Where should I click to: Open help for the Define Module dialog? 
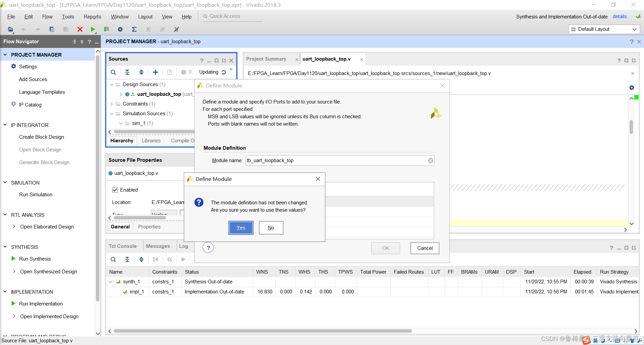pos(208,248)
